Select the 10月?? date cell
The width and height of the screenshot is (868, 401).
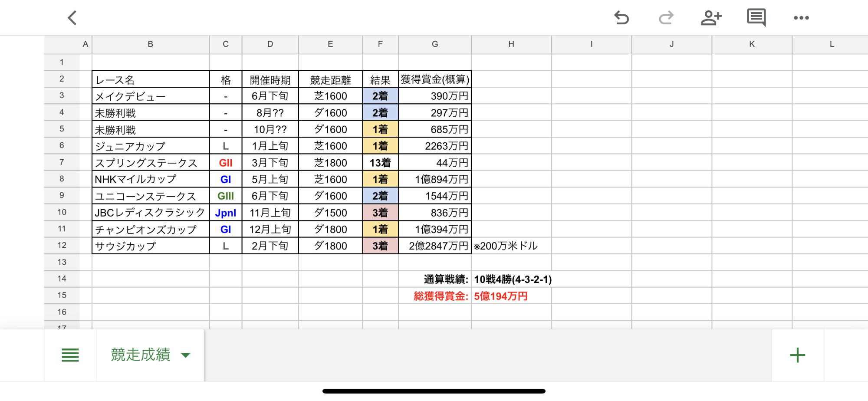pos(270,129)
